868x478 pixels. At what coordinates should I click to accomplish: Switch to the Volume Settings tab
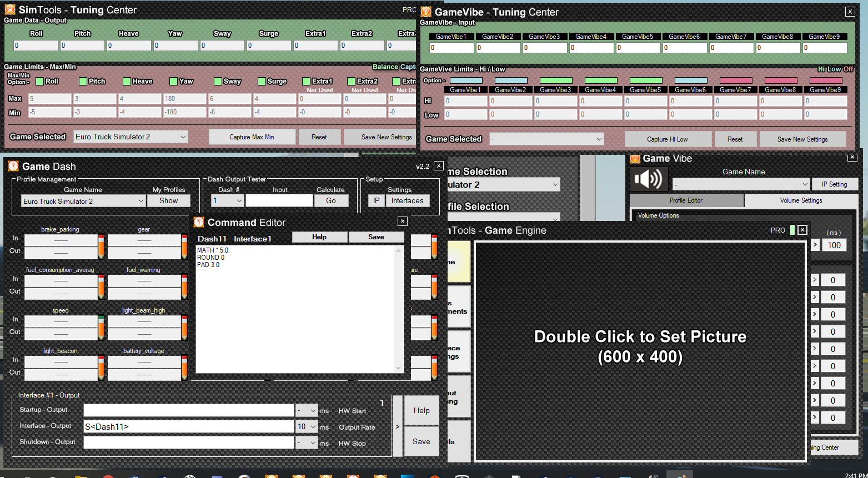pyautogui.click(x=801, y=200)
